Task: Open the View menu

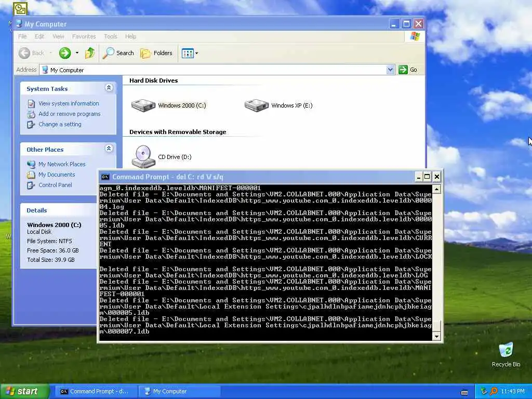Action: pyautogui.click(x=58, y=36)
